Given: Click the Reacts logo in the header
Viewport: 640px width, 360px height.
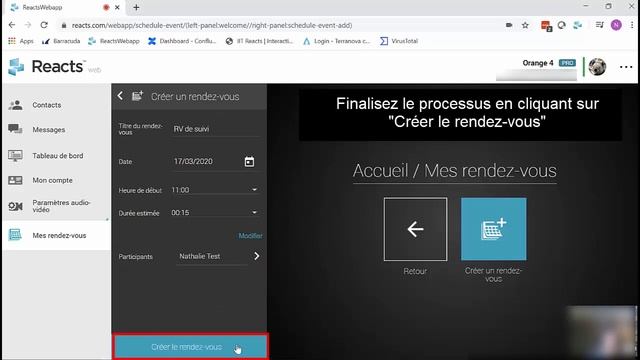Looking at the screenshot, I should click(54, 67).
